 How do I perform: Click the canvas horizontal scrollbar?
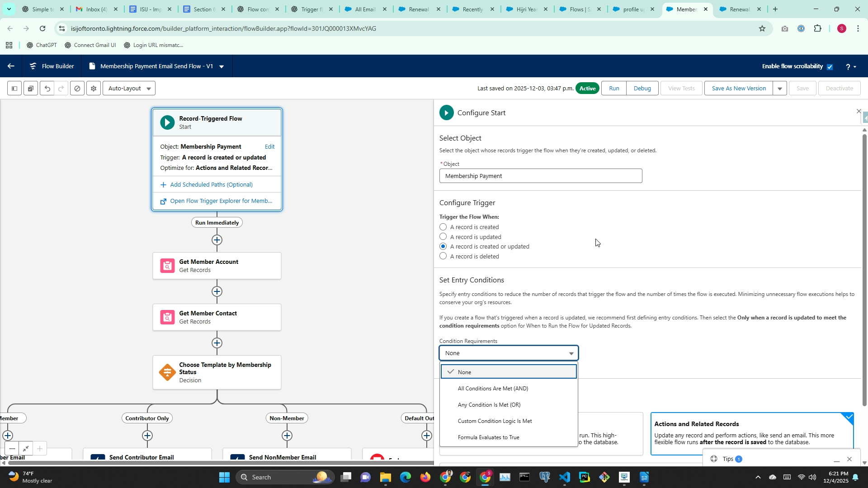[217, 463]
